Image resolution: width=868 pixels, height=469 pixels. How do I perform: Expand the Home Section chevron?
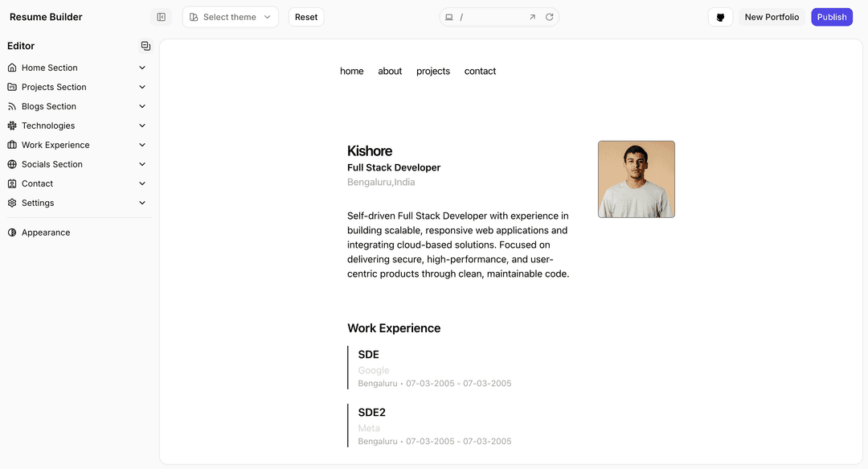(x=142, y=68)
